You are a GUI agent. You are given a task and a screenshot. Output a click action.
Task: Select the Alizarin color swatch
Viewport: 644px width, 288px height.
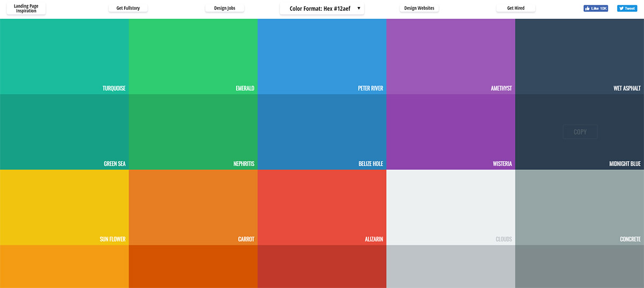pos(322,207)
